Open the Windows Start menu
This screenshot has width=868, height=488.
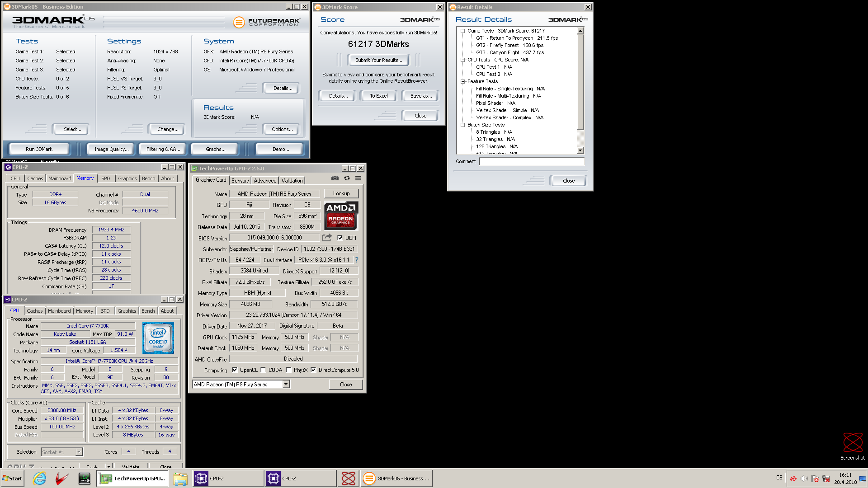[x=12, y=479]
